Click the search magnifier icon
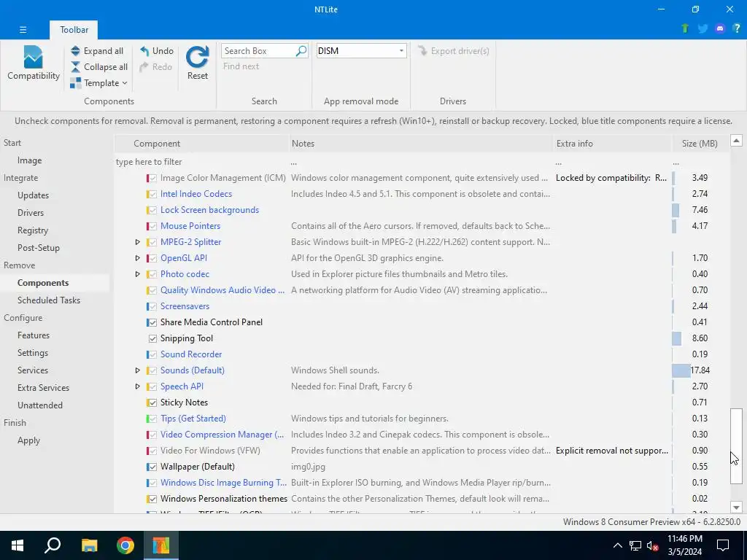This screenshot has height=560, width=747. (x=301, y=51)
